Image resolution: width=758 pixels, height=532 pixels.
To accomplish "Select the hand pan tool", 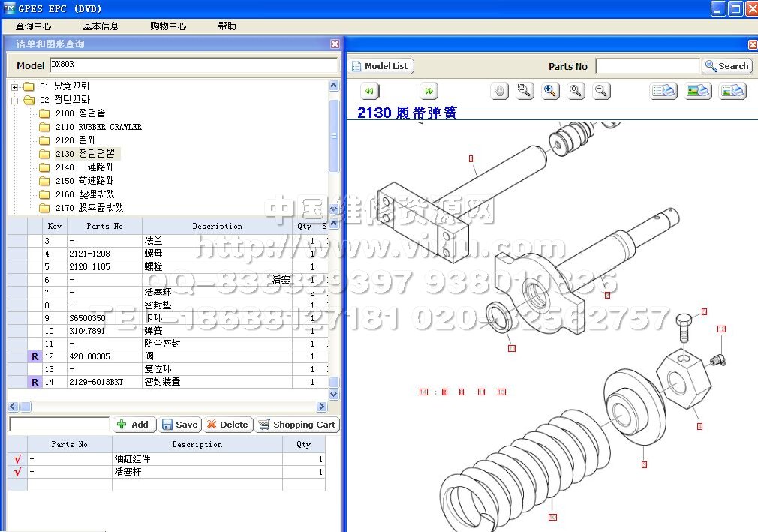I will point(500,91).
